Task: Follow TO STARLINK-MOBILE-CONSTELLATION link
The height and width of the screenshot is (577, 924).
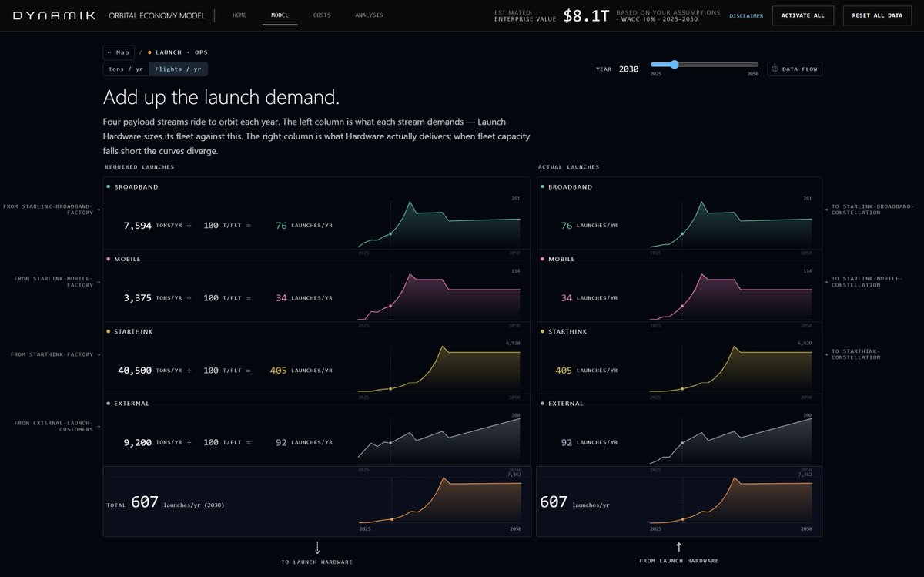Action: pos(864,281)
